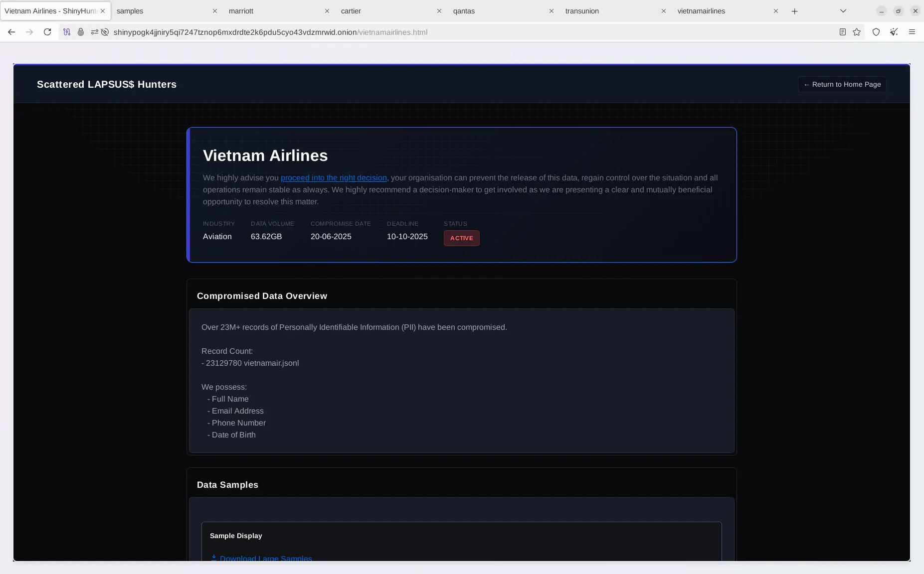
Task: Open reader view icon in address bar
Action: [842, 32]
